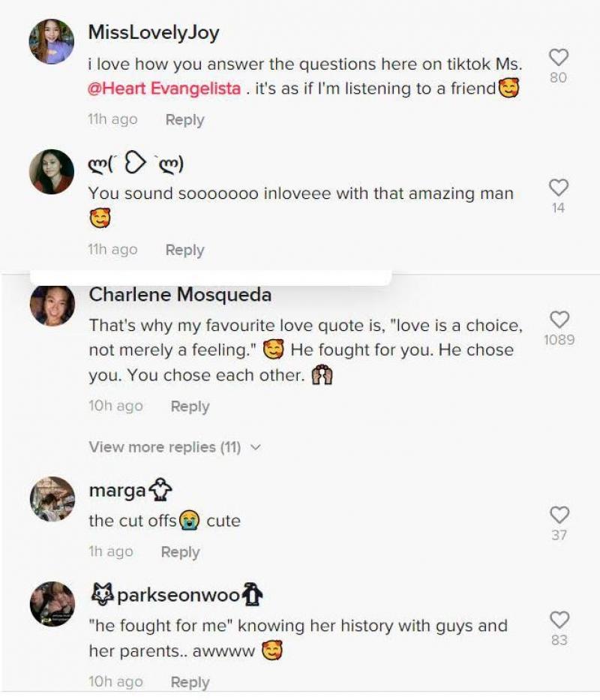Open marga's profile picture
The width and height of the screenshot is (600, 700).
click(x=52, y=499)
